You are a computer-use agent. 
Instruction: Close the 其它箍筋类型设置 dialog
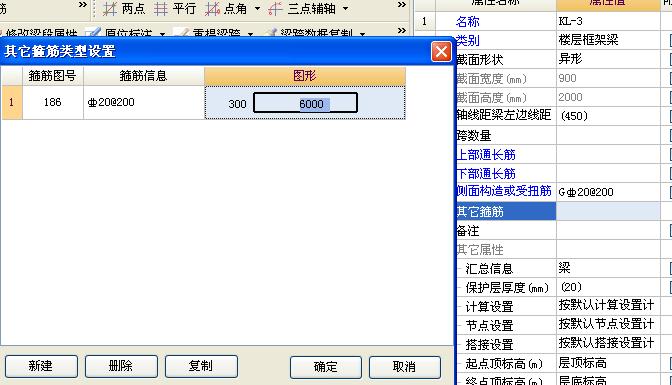pyautogui.click(x=441, y=52)
